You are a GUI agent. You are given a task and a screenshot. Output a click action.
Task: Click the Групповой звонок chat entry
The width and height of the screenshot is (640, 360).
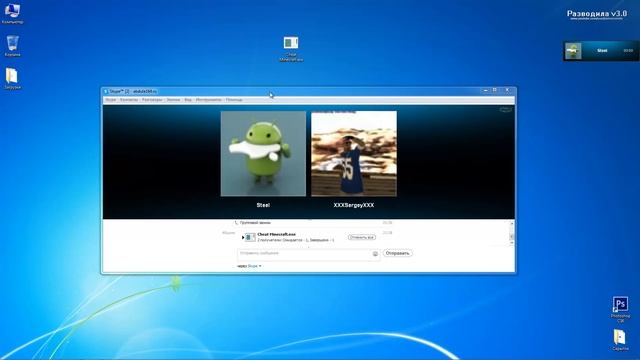255,223
